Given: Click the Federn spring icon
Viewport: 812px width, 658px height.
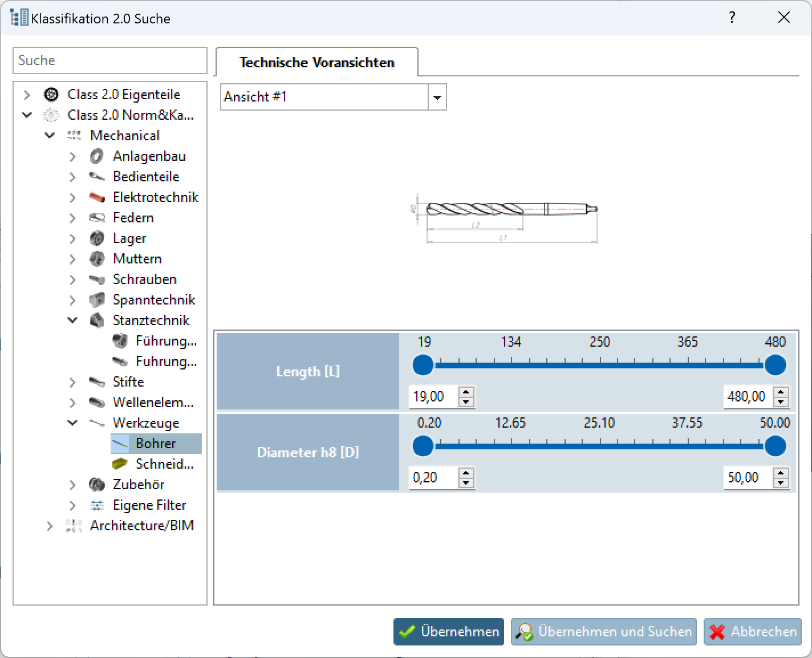Looking at the screenshot, I should coord(97,217).
